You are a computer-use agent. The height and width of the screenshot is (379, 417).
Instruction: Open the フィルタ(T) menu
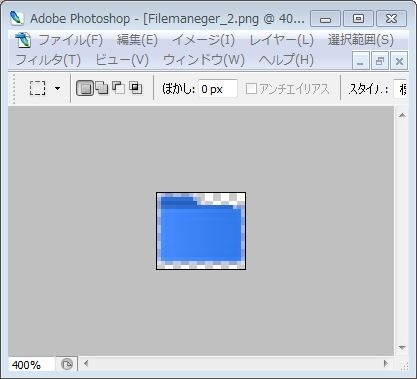[48, 60]
